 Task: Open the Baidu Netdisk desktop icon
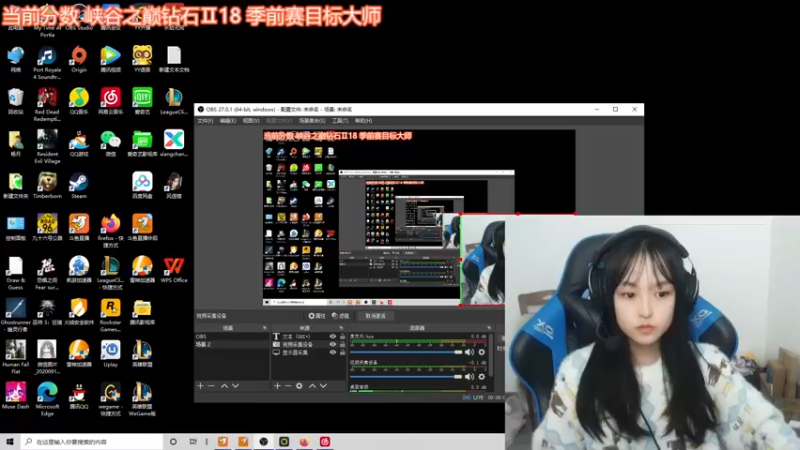tap(142, 185)
